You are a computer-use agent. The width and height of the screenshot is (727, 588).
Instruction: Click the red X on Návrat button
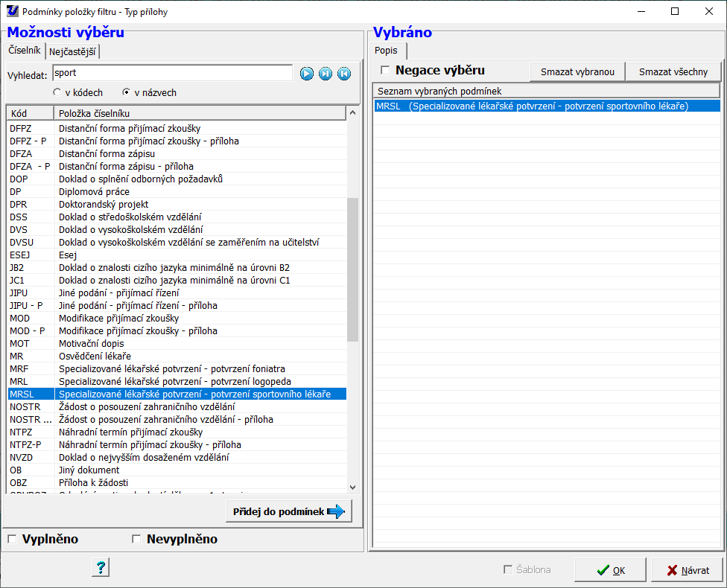[x=672, y=570]
